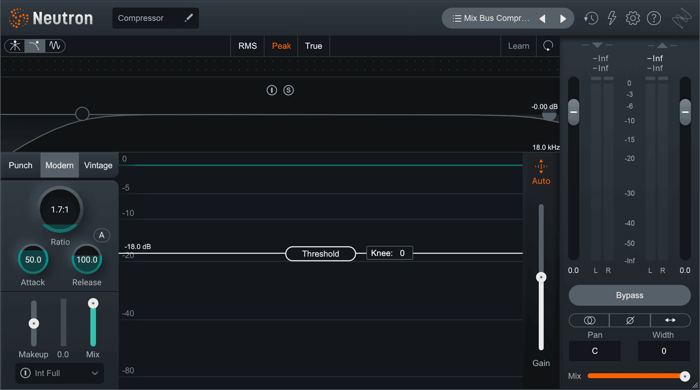Click the Bypass button

(x=629, y=295)
